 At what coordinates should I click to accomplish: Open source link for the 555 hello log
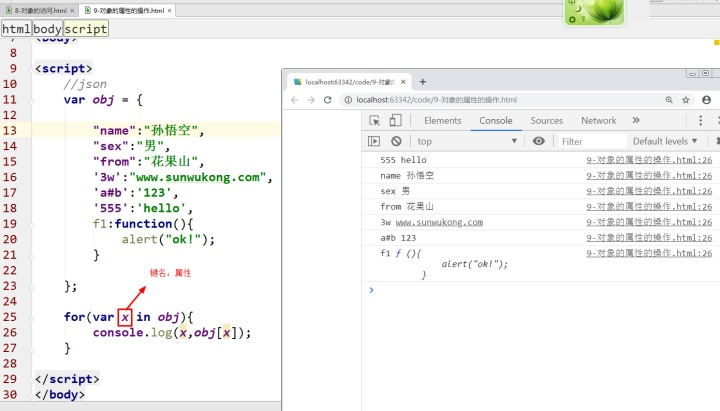[x=649, y=160]
